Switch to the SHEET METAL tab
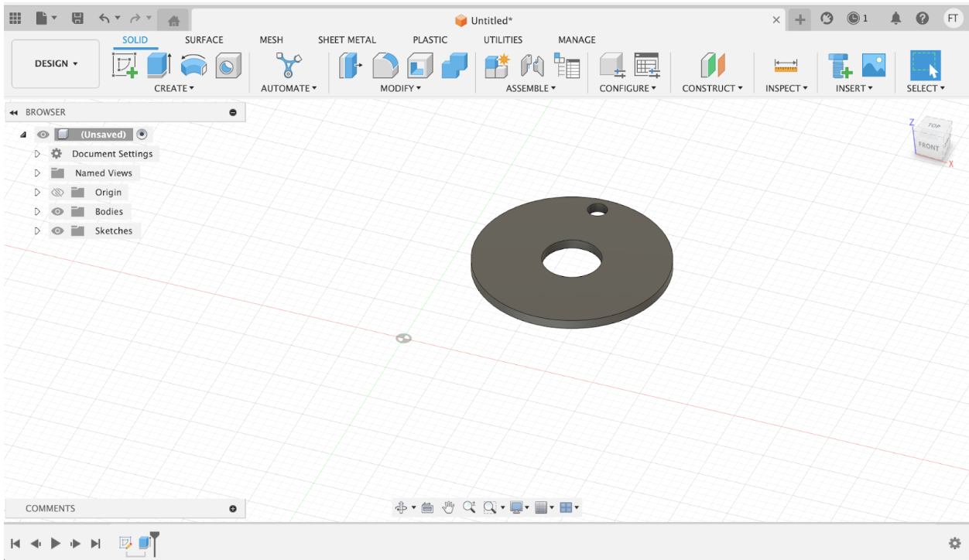969x560 pixels. tap(347, 40)
